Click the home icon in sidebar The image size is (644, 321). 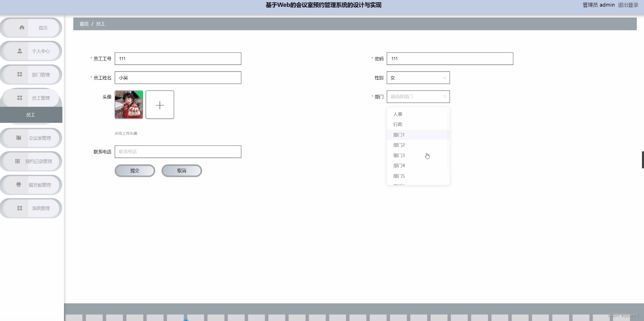22,27
